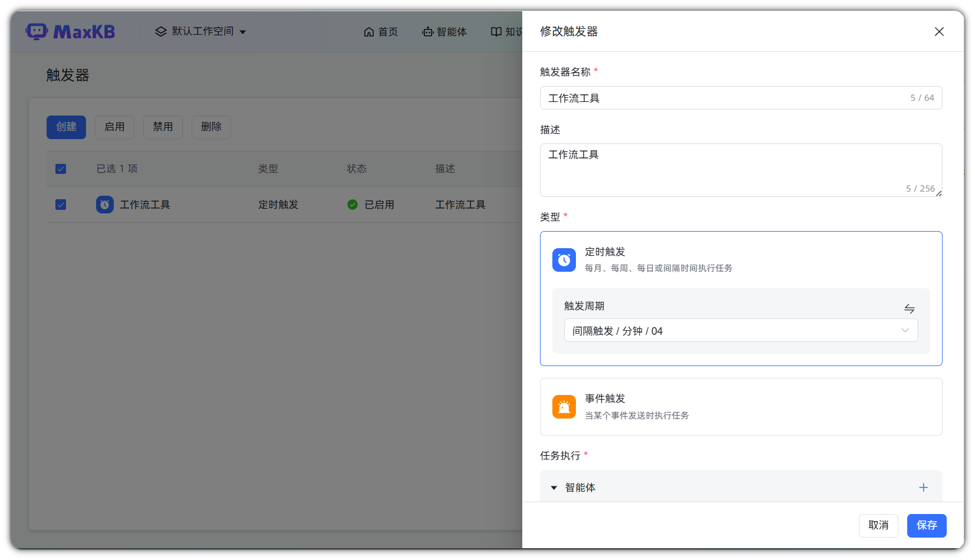The height and width of the screenshot is (560, 975).
Task: Open the default workspace switcher
Action: [200, 31]
